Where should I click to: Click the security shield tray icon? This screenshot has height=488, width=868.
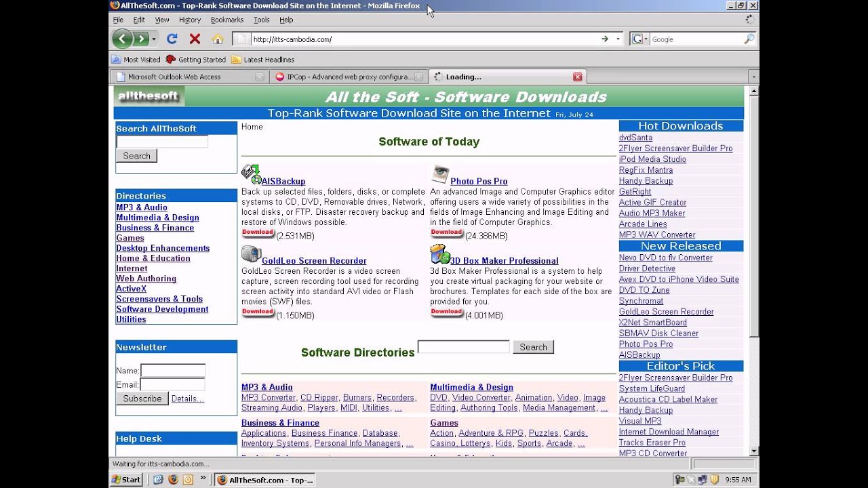(714, 480)
